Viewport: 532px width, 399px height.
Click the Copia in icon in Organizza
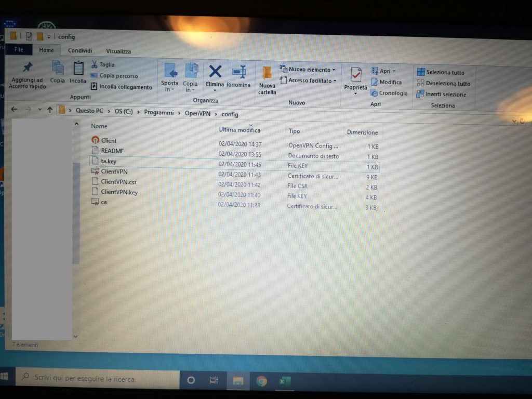coord(192,70)
